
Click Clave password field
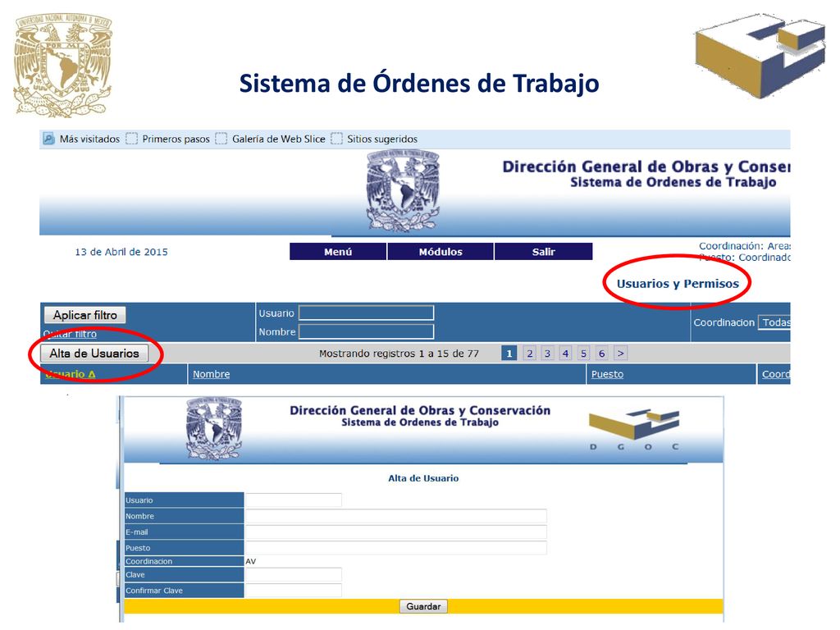tap(293, 575)
